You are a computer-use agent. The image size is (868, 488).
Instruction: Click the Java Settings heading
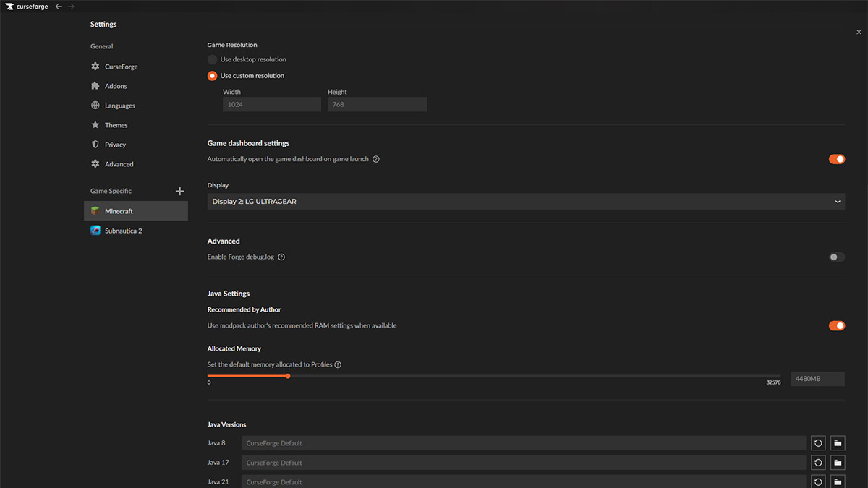pos(229,294)
